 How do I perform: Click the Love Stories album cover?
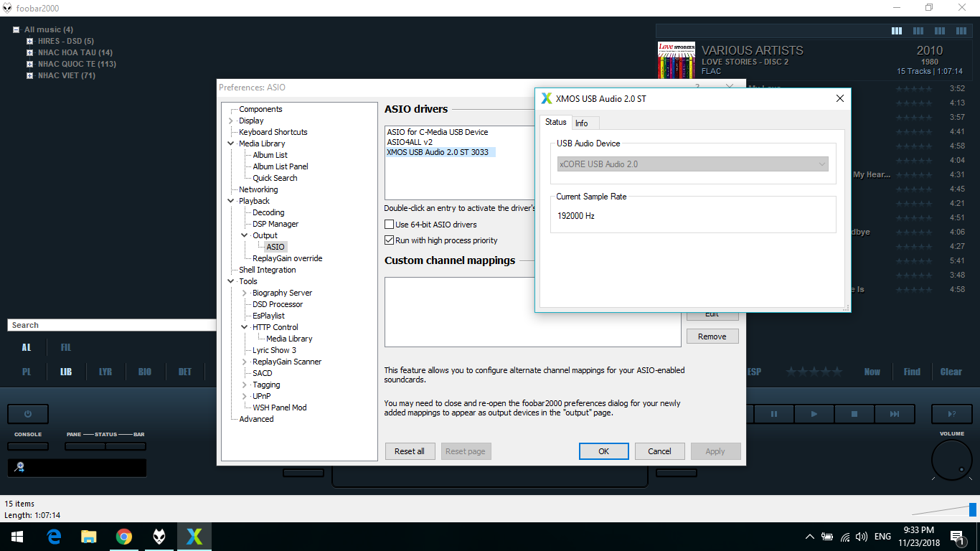(x=677, y=60)
